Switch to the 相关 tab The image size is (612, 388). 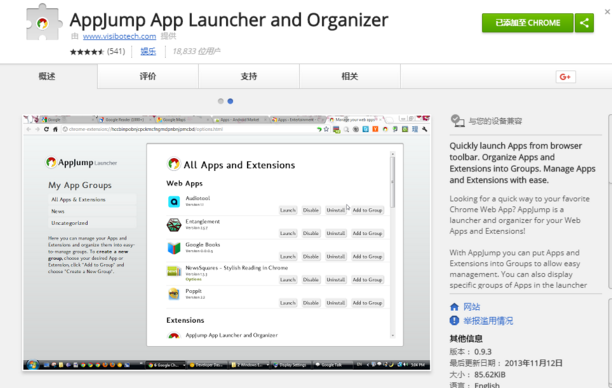click(350, 76)
